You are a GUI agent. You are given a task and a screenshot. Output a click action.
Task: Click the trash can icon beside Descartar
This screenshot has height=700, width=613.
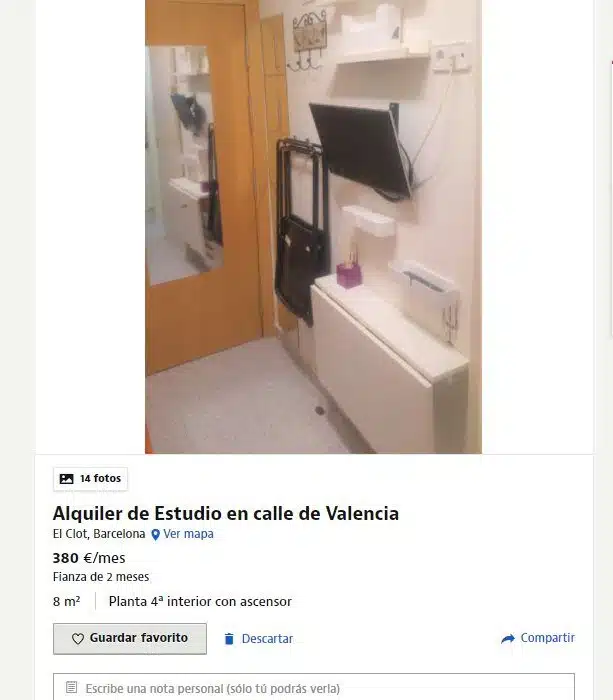pos(229,639)
